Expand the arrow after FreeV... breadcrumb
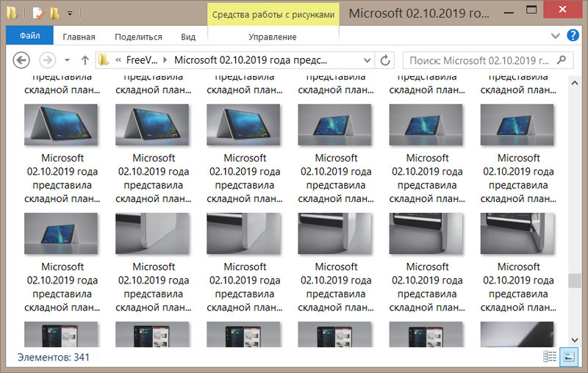588x373 pixels. pyautogui.click(x=165, y=60)
